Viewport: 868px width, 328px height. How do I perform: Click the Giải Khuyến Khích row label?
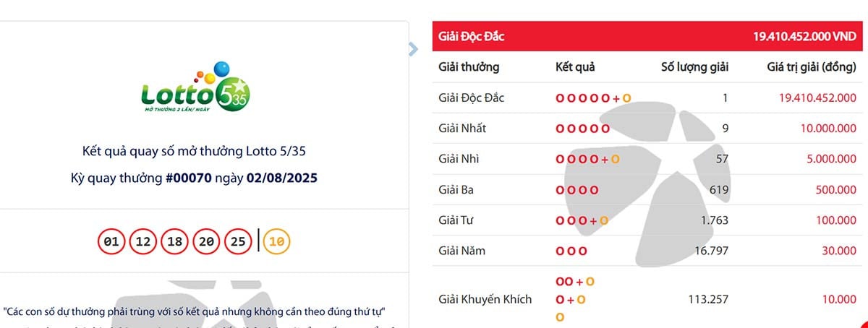485,299
